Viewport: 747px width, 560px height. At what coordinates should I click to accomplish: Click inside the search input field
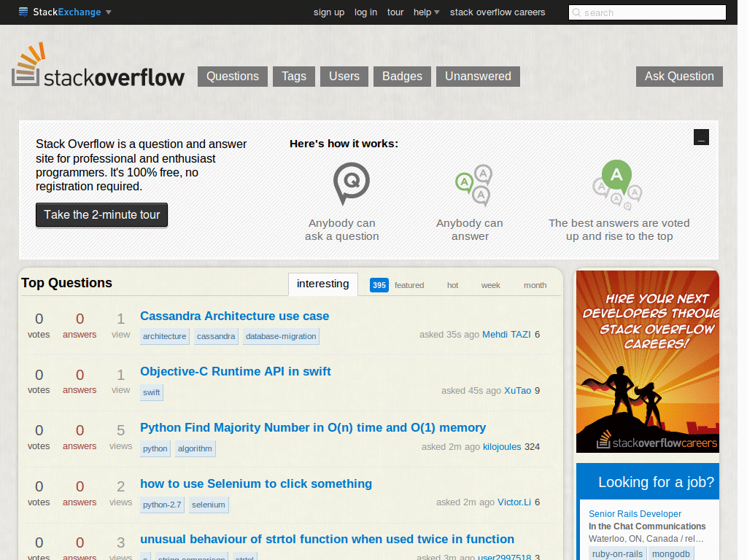(649, 12)
